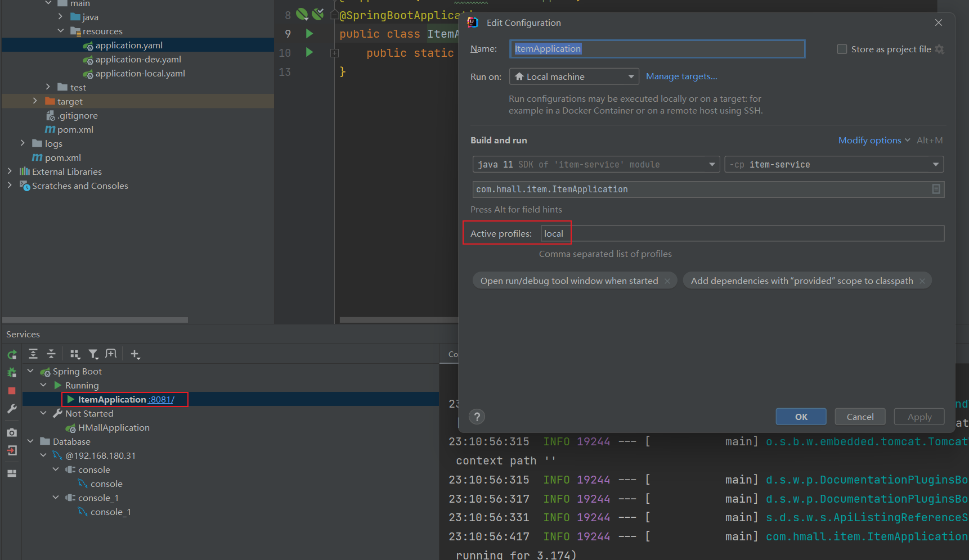Click the green bug Debug icon in Services
The width and height of the screenshot is (969, 560).
pos(12,372)
